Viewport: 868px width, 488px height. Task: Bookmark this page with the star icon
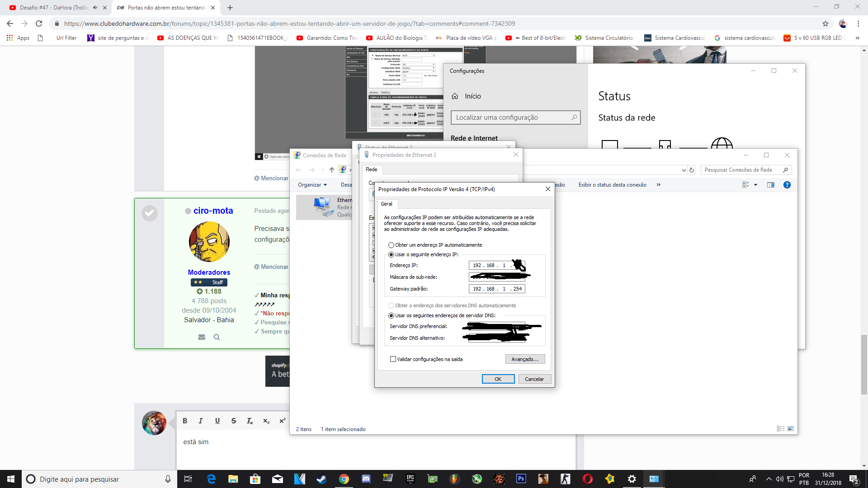pyautogui.click(x=826, y=23)
